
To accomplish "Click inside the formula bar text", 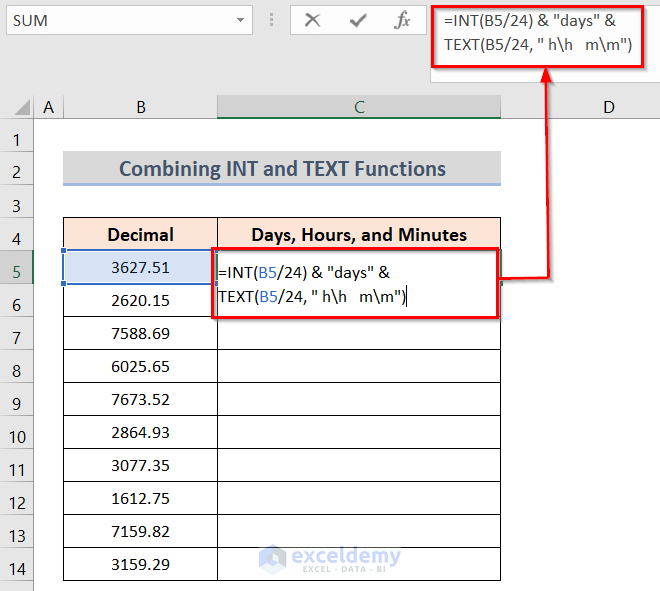I will 538,32.
